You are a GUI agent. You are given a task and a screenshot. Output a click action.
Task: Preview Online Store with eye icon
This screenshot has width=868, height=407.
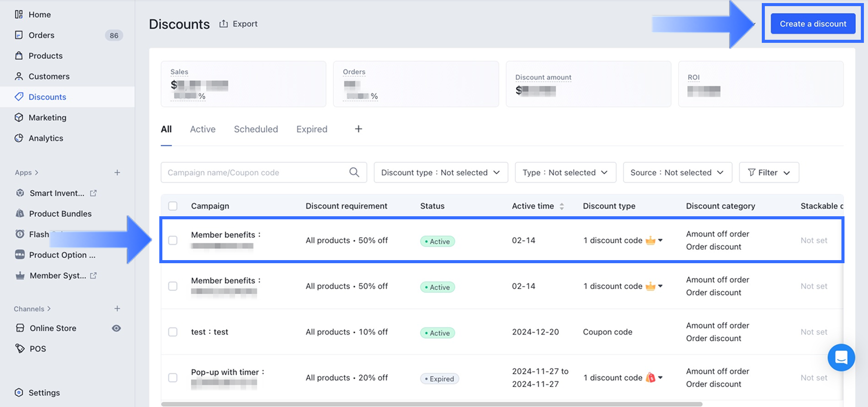tap(116, 328)
